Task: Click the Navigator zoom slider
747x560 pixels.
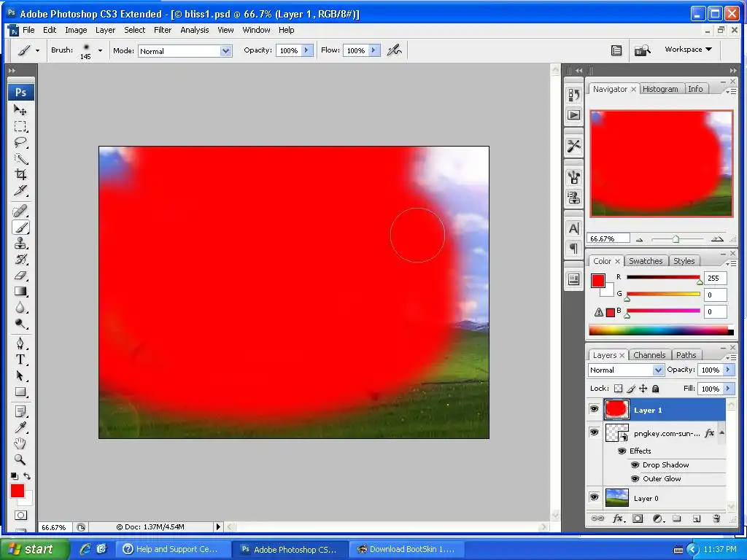Action: [676, 239]
